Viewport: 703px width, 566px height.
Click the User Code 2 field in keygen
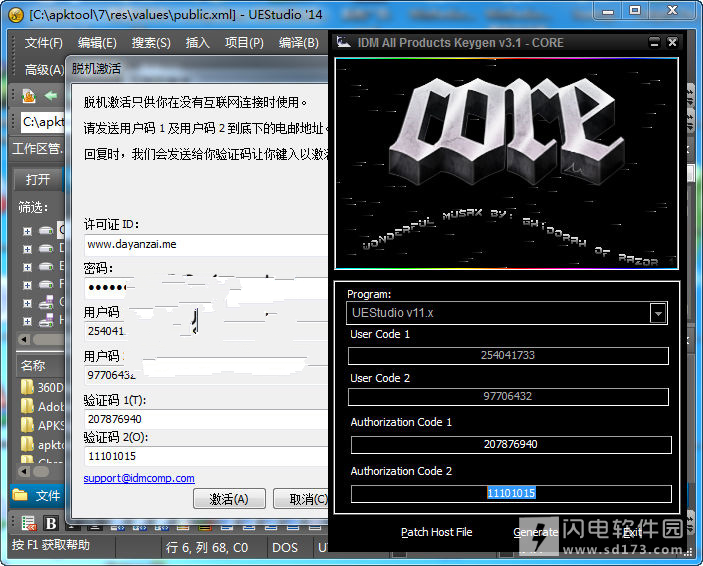tap(508, 396)
